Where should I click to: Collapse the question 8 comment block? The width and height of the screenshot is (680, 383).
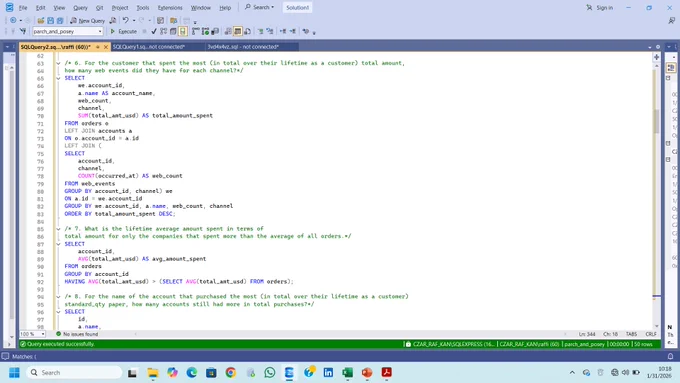[58, 297]
